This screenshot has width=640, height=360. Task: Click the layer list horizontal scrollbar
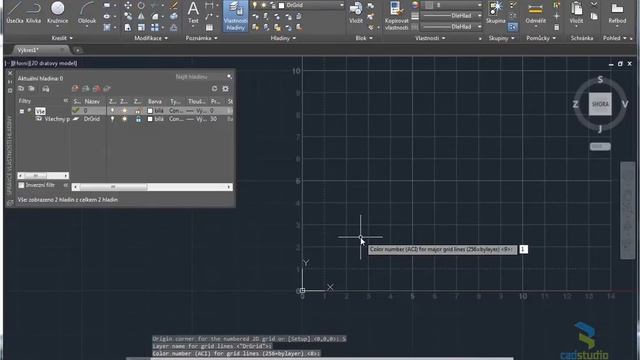(x=152, y=187)
